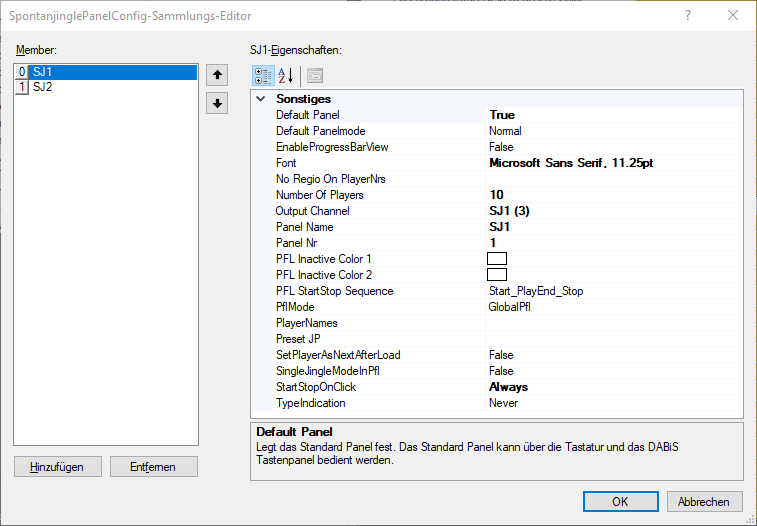Cancel with the Abbrechen button

704,501
